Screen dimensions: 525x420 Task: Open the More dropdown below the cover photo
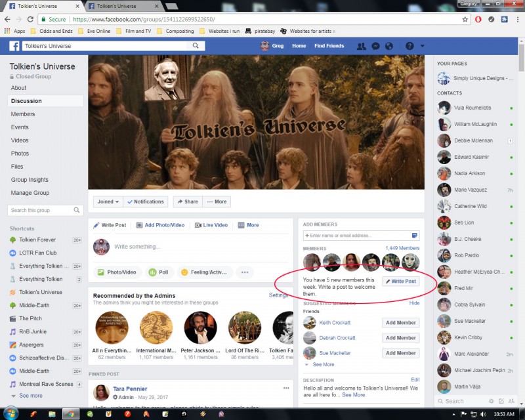point(217,201)
